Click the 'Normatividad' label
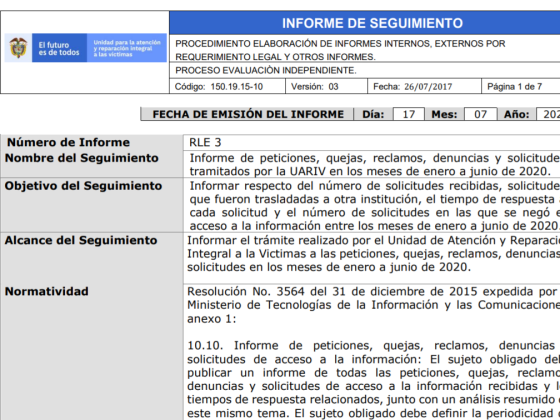560x420 pixels. 46,291
